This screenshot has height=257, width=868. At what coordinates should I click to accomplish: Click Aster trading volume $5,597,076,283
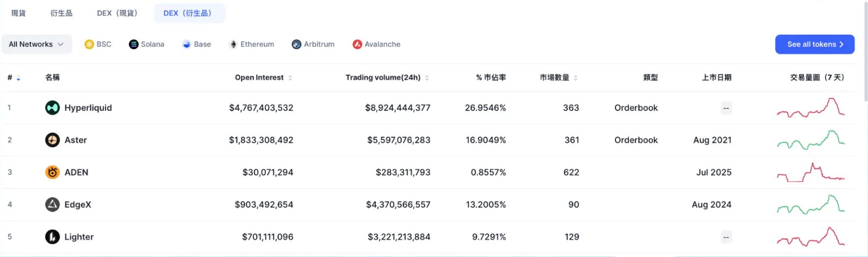pos(399,140)
